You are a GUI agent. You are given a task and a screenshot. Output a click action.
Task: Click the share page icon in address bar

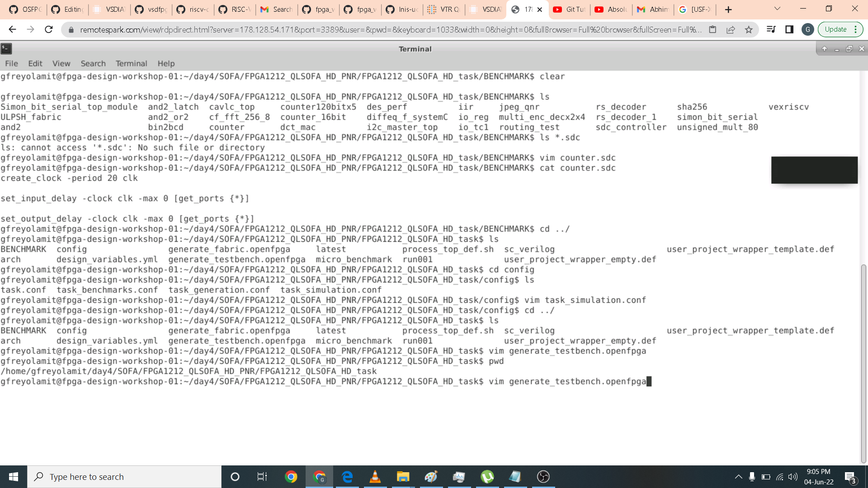click(x=731, y=29)
